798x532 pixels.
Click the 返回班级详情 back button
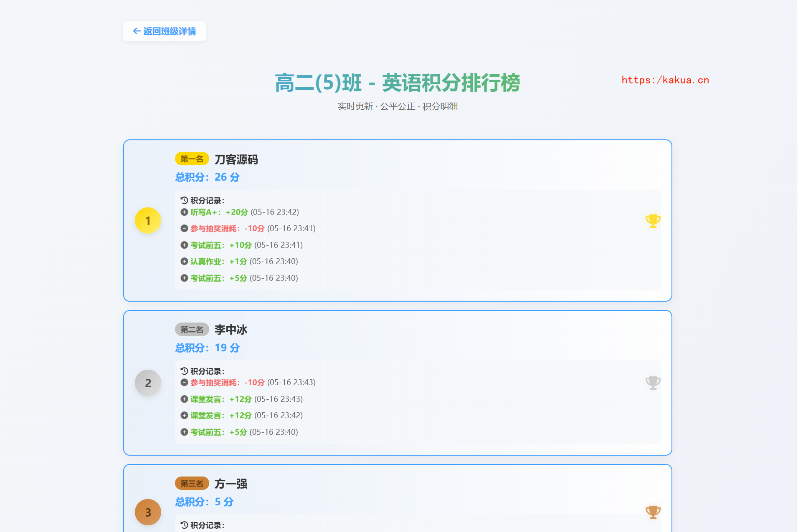(164, 31)
